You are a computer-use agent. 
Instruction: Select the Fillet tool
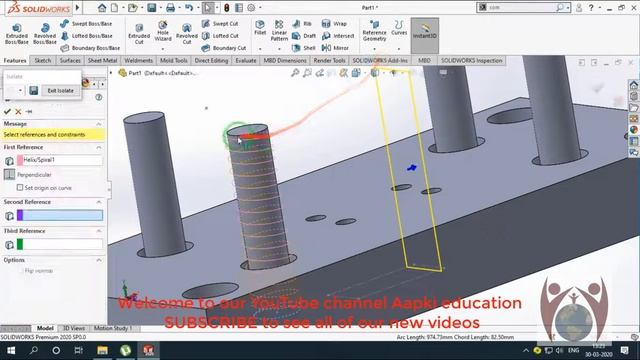point(260,28)
